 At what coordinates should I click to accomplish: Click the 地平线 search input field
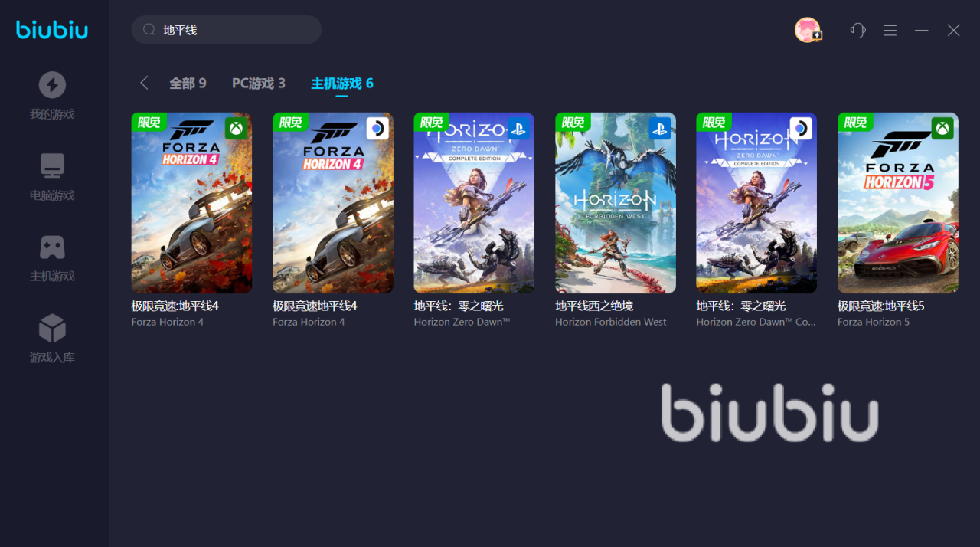pyautogui.click(x=227, y=30)
